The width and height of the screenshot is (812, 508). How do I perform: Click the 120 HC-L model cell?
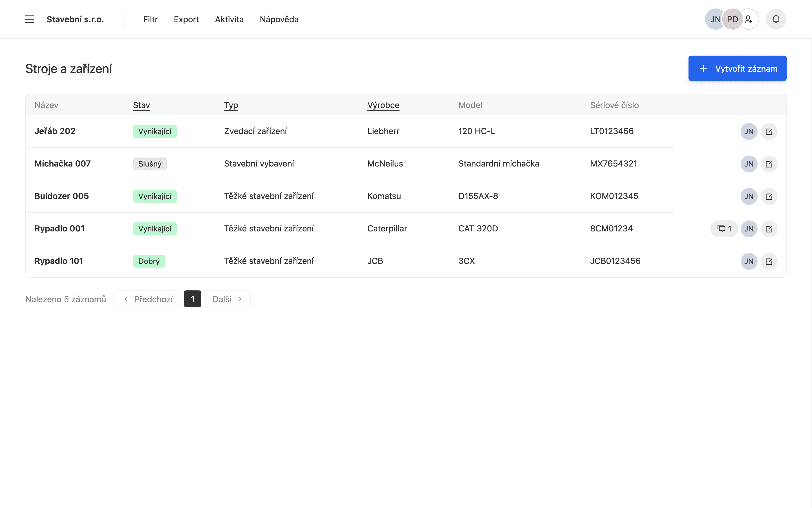click(476, 131)
